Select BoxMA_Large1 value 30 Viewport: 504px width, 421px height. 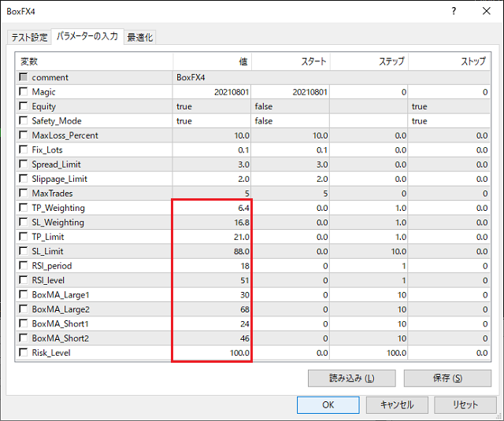click(x=212, y=295)
